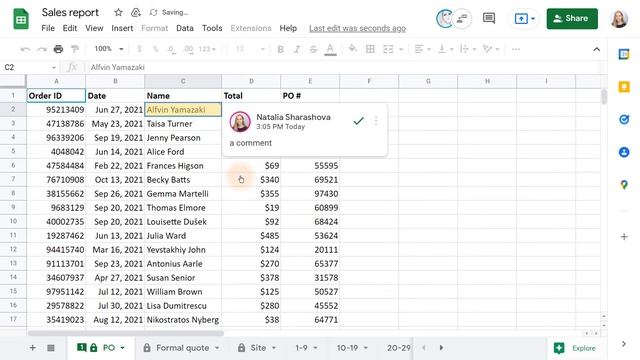Click the Explore button
Screen dimensions: 640x360
pos(576,348)
